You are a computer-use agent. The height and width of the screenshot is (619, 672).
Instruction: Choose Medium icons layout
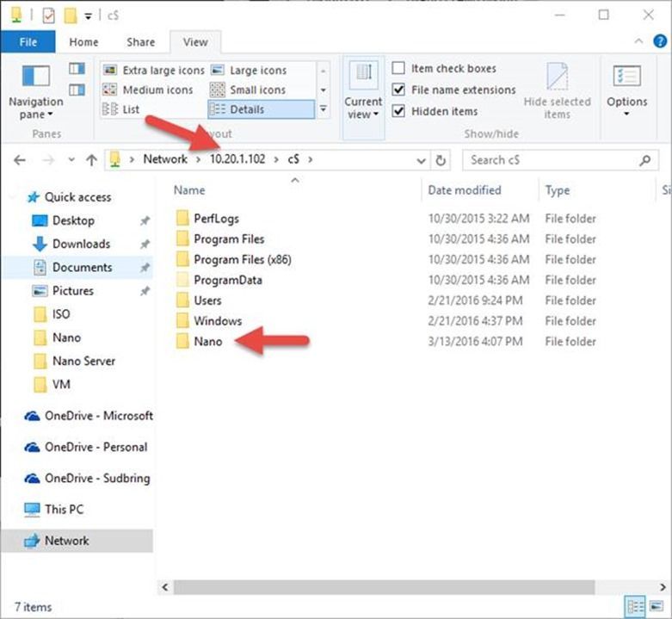(148, 90)
